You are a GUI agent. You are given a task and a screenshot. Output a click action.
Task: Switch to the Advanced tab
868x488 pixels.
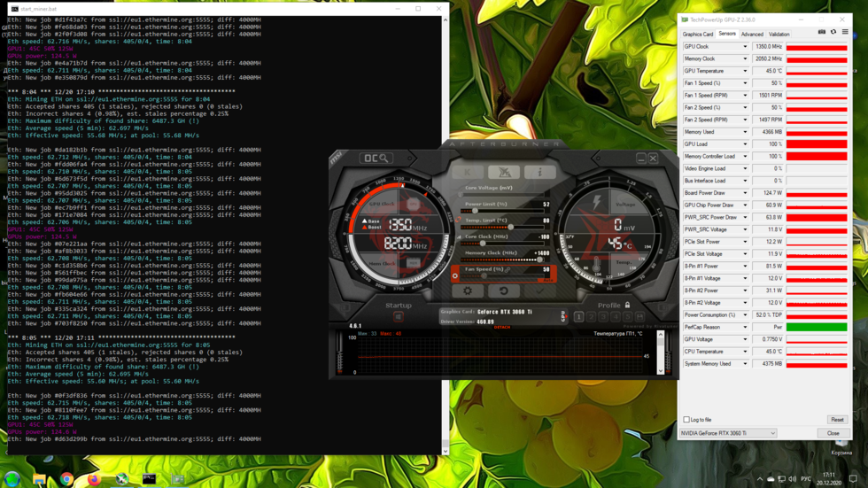pyautogui.click(x=752, y=35)
